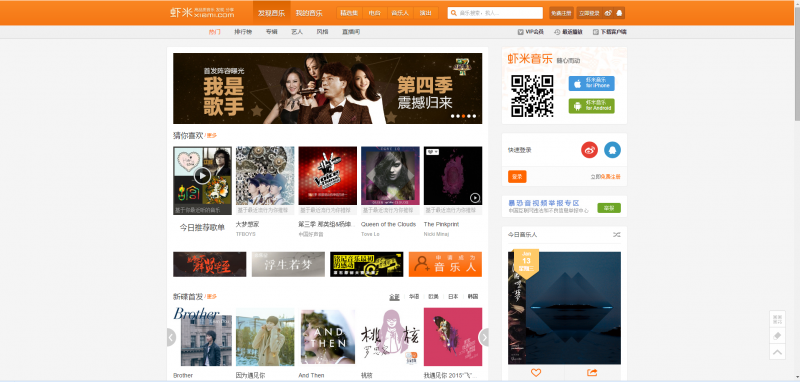Filter new releases by 欧美
Screen dimensions: 800x382
tap(434, 296)
